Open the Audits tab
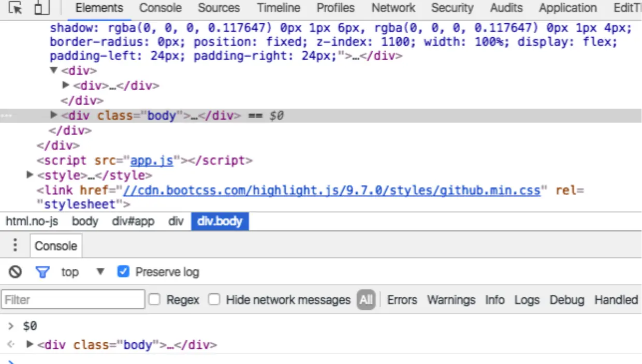This screenshot has width=642, height=364. 506,8
